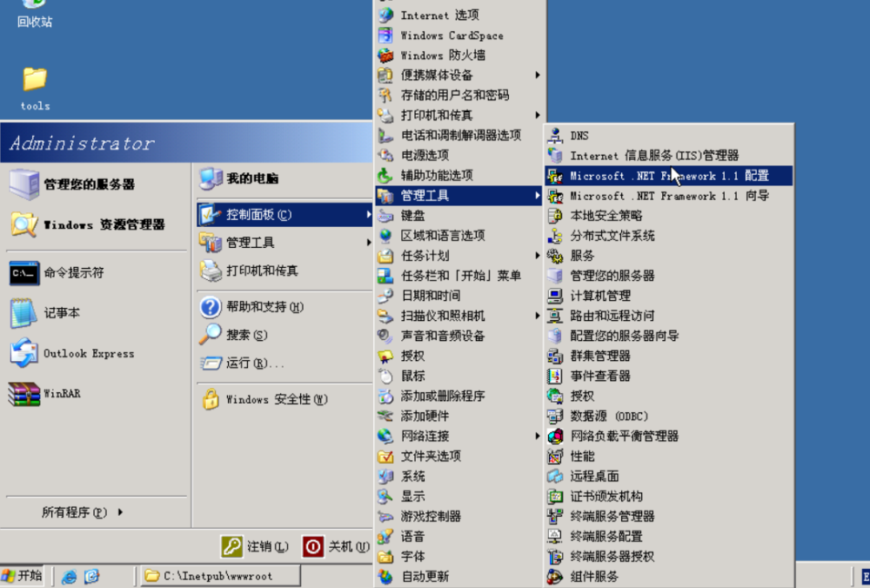The height and width of the screenshot is (588, 870).
Task: Open the 事件查看器 icon
Action: [x=555, y=376]
